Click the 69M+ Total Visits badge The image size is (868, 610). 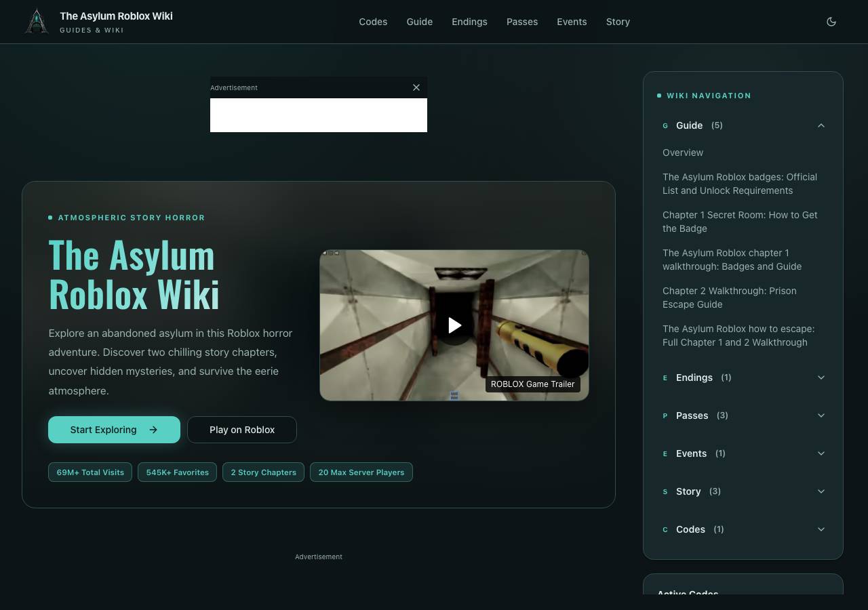point(90,472)
